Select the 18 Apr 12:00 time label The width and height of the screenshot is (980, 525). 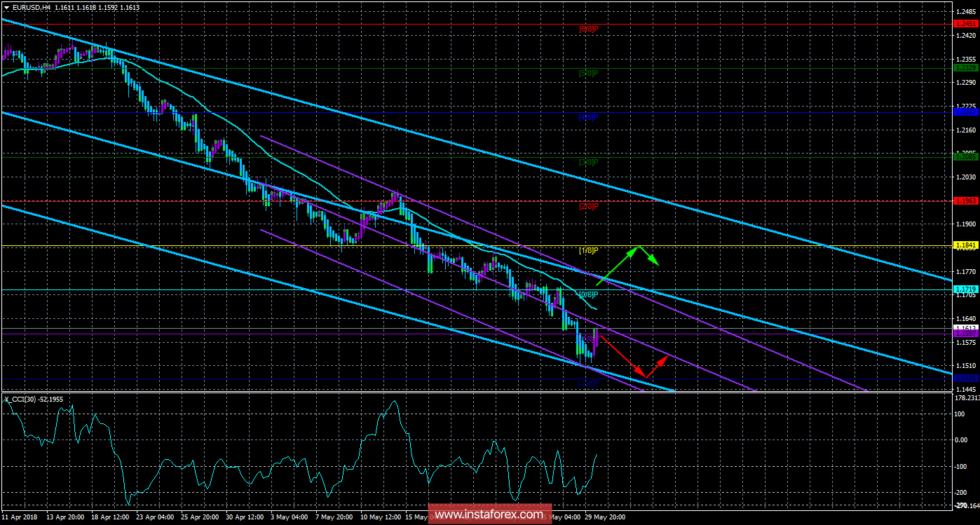pos(111,518)
